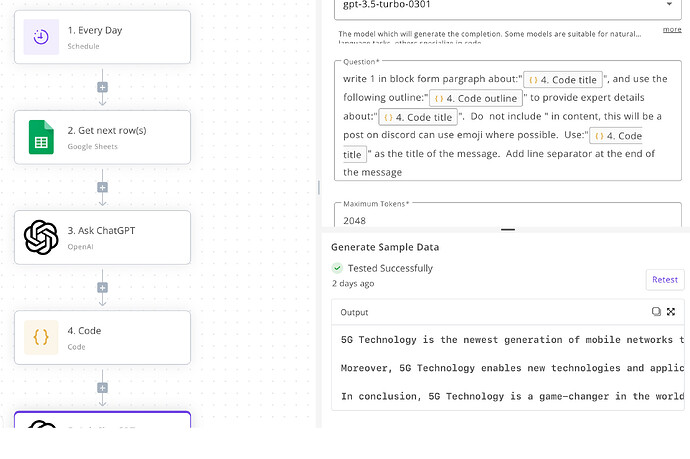Click the 'Generate Sample Data' heading
Screen dimensions: 690x459
pyautogui.click(x=385, y=247)
